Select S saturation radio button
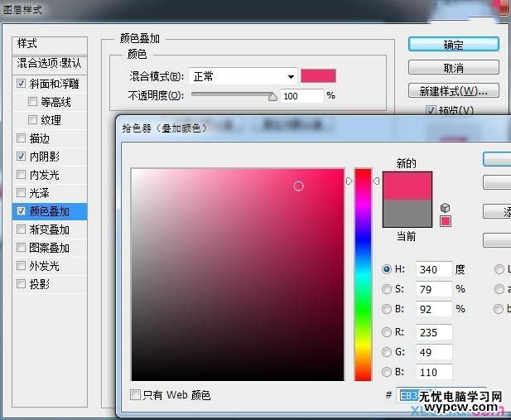The image size is (511, 420). click(387, 289)
